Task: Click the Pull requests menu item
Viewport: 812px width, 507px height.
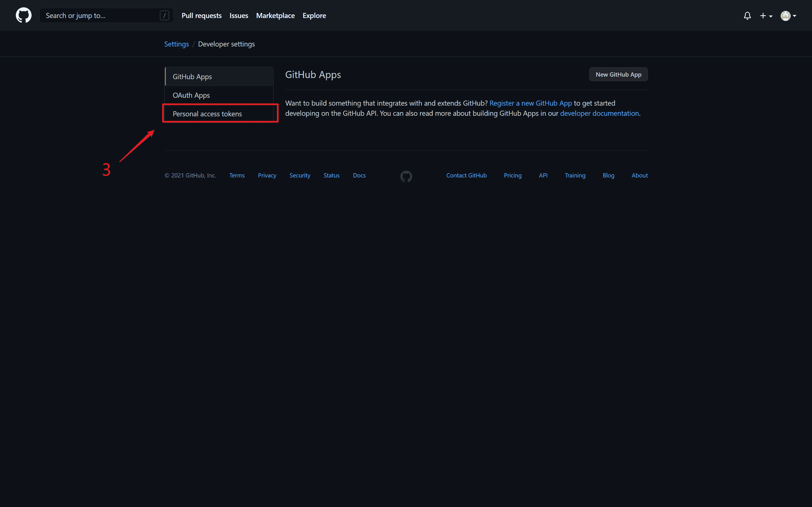Action: click(201, 16)
